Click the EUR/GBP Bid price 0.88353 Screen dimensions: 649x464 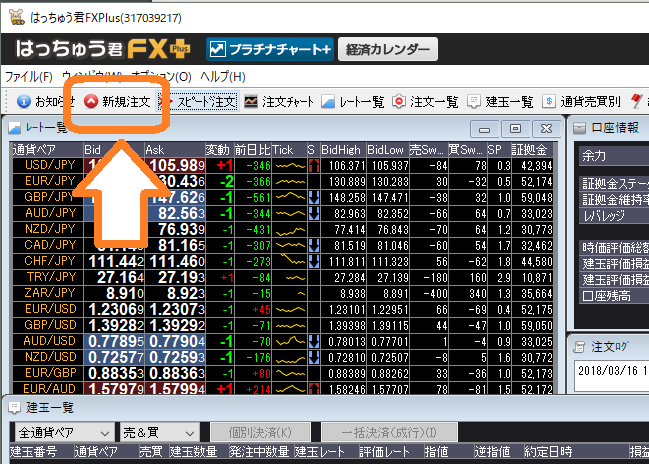[114, 373]
